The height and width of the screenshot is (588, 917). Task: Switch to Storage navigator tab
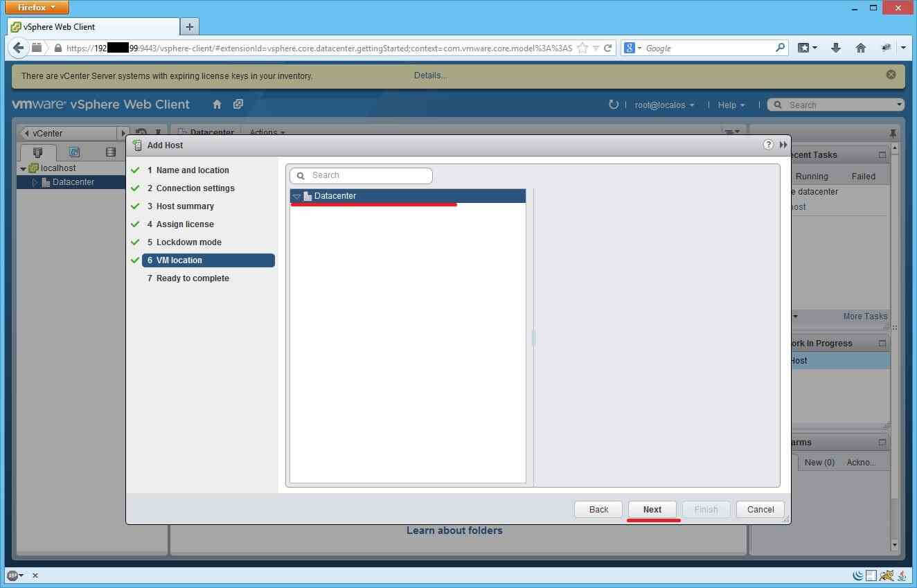pos(110,152)
